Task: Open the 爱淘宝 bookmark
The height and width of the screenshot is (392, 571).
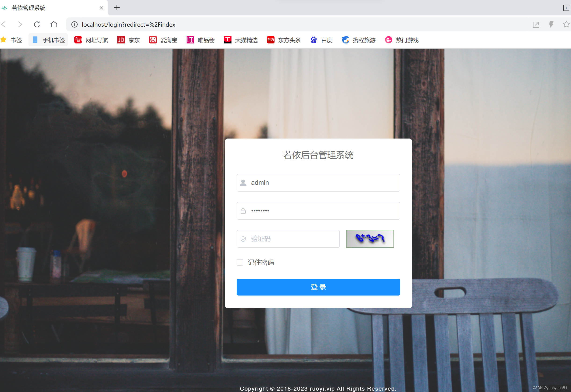Action: pos(163,40)
